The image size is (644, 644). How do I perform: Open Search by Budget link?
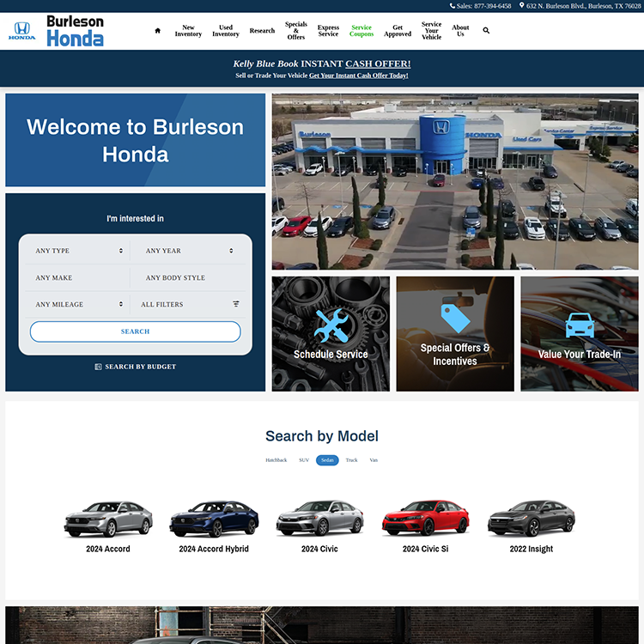(135, 367)
